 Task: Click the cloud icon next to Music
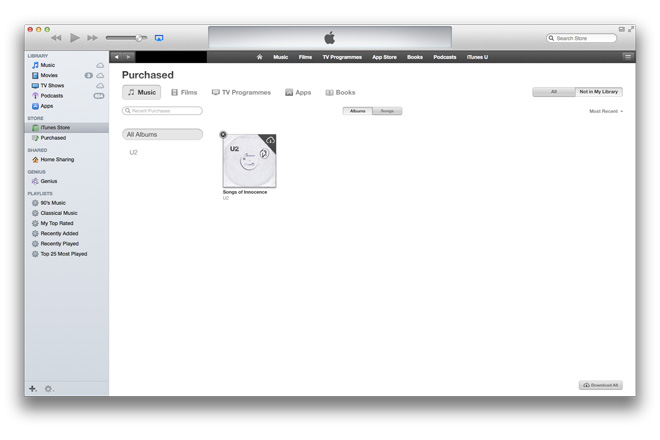click(x=100, y=65)
